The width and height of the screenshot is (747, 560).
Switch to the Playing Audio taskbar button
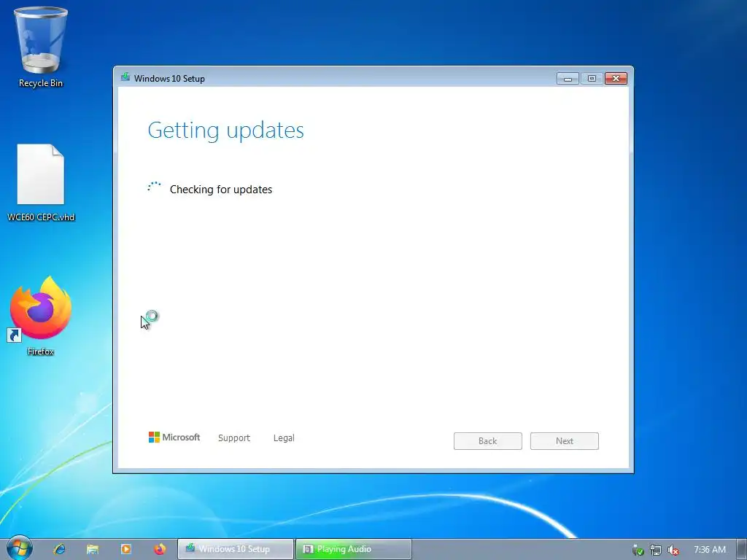coord(354,549)
